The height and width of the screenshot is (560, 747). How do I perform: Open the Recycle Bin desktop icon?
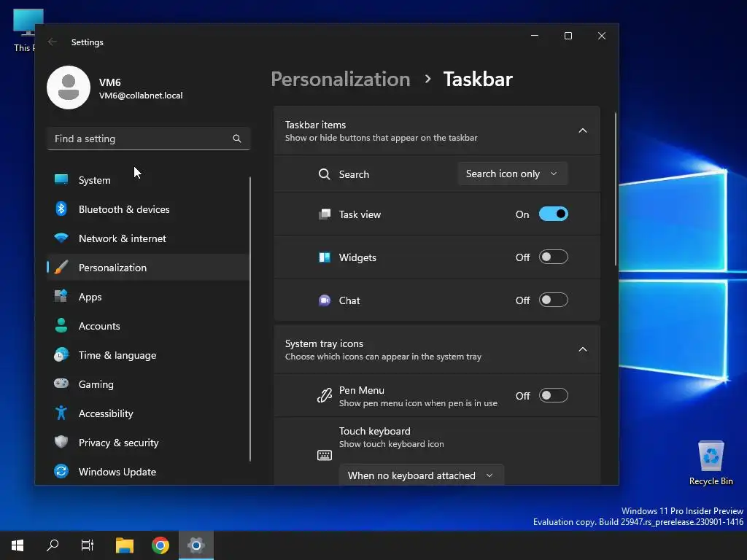click(711, 463)
